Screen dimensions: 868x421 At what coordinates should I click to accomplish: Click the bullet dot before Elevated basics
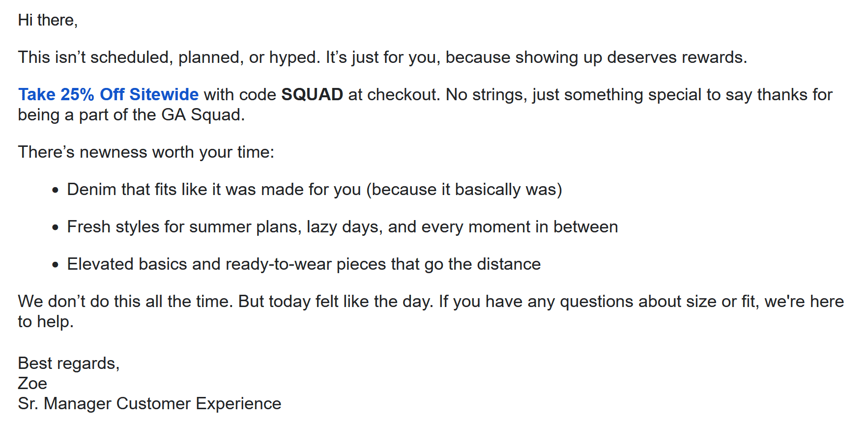coord(56,265)
